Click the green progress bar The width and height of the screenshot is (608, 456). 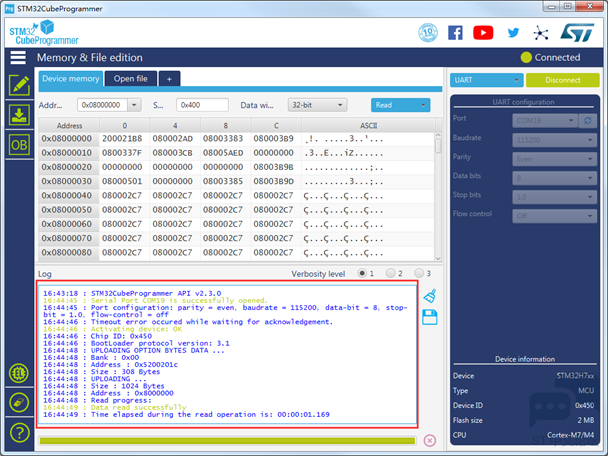click(x=227, y=441)
